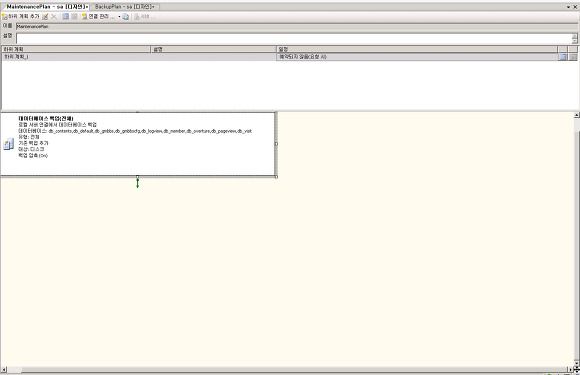Click the right-side resize handle of backup task
This screenshot has width=580, height=375.
(276, 144)
